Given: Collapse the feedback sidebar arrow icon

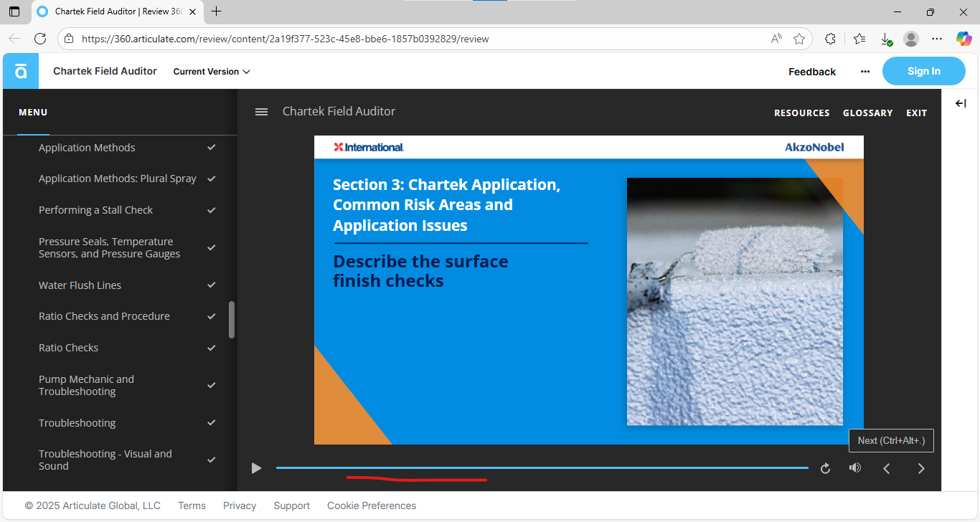Looking at the screenshot, I should [961, 103].
